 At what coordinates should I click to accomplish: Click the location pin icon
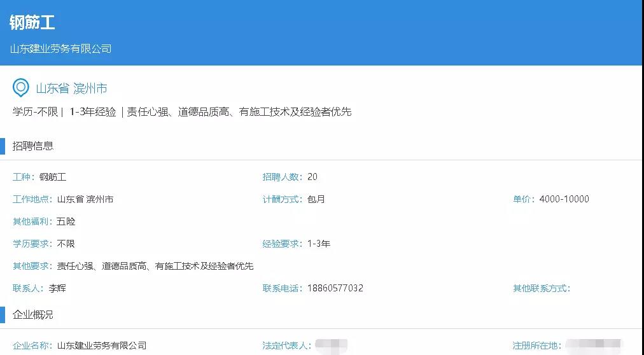(x=21, y=88)
